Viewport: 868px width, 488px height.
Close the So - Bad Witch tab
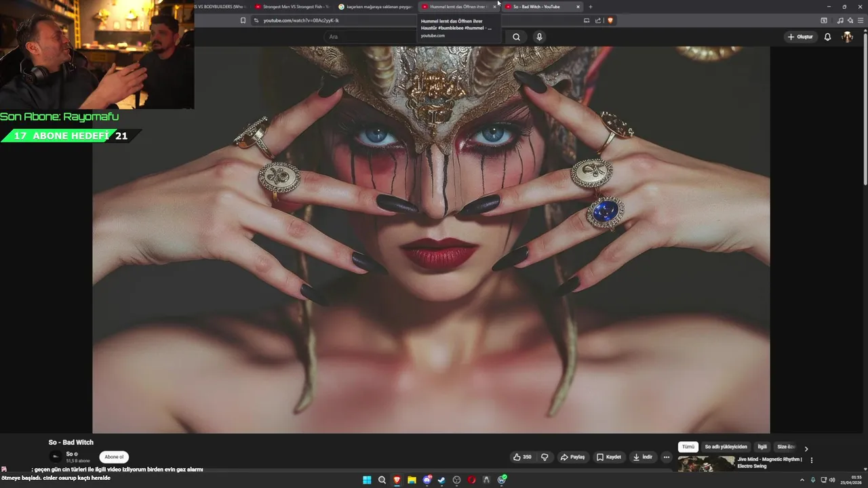[x=578, y=7]
